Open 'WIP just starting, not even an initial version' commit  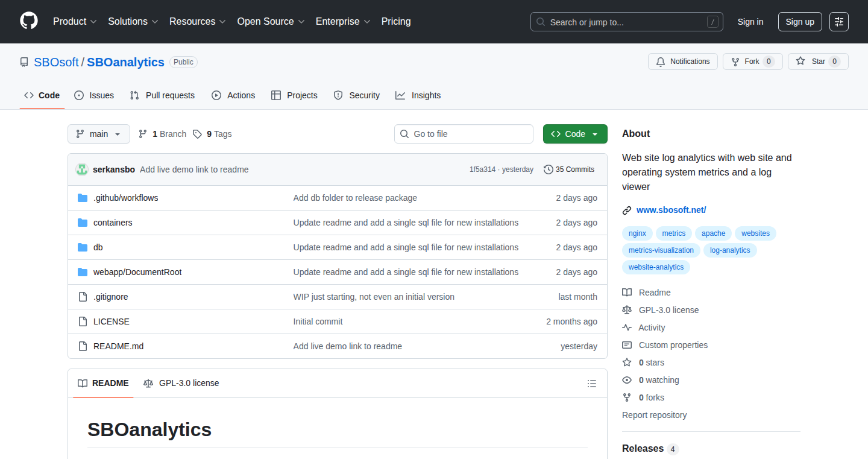click(x=374, y=297)
